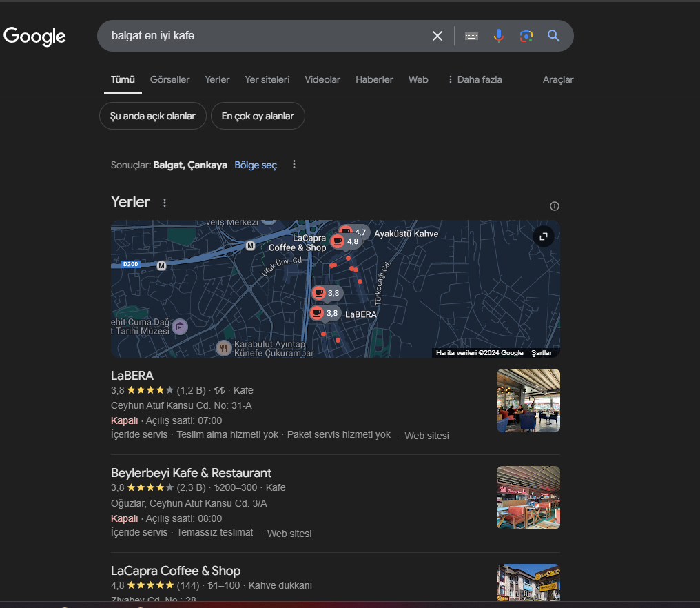The image size is (700, 608).
Task: Click the museum icon on the map
Action: (x=180, y=327)
